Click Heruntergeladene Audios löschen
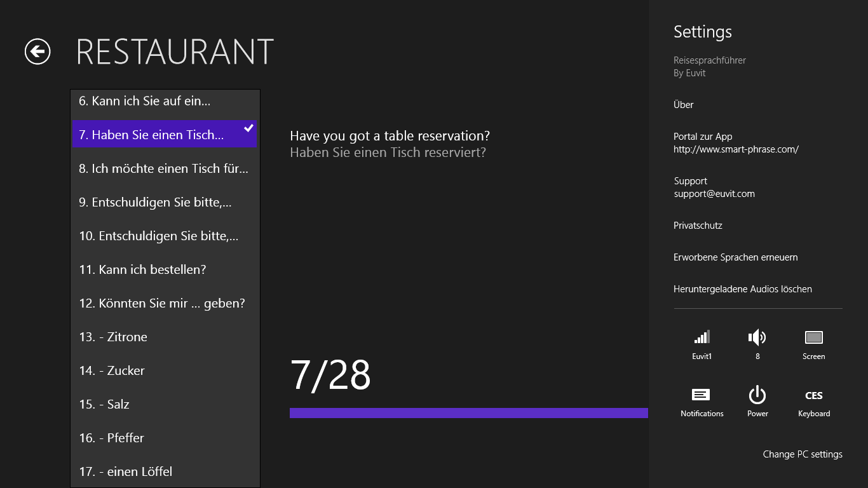 pos(742,289)
